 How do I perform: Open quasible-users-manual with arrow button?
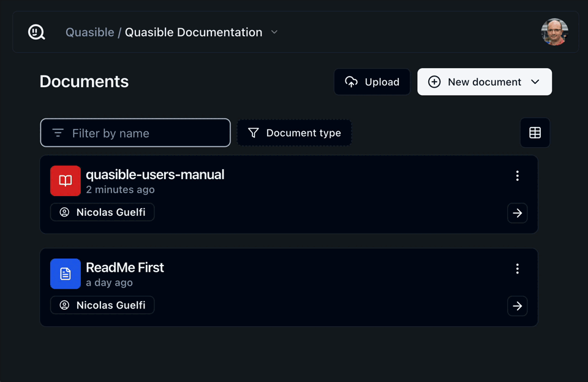[x=518, y=213]
